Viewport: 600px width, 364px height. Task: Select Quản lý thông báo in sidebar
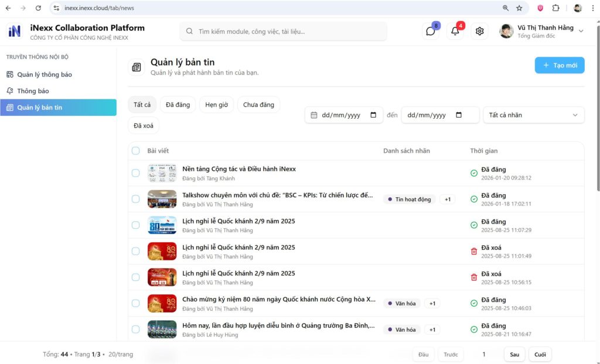coord(45,75)
